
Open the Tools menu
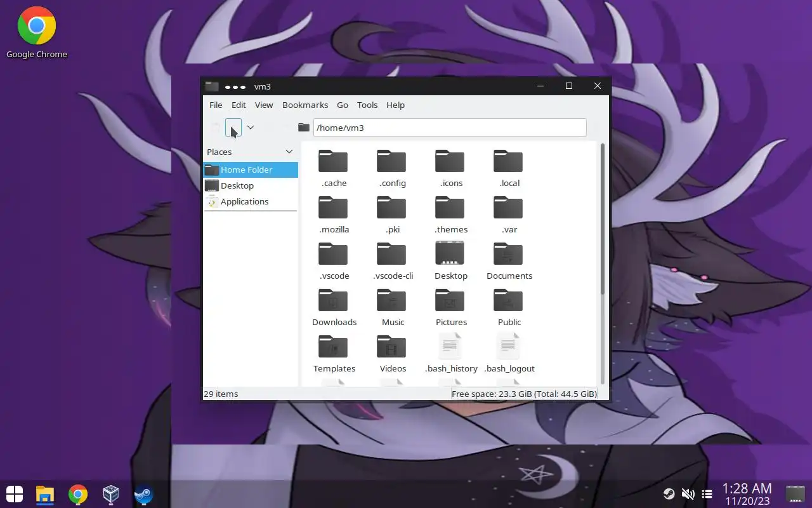tap(367, 105)
